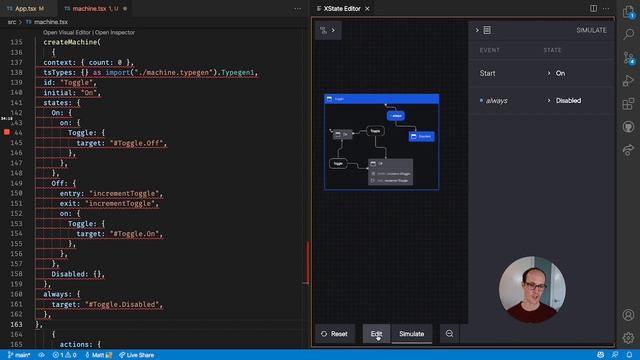The height and width of the screenshot is (360, 640).
Task: Select the On state node in diagram
Action: (342, 134)
